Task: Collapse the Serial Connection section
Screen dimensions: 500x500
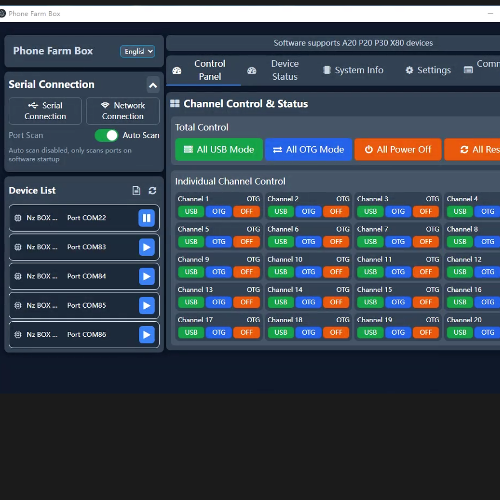Action: click(153, 85)
